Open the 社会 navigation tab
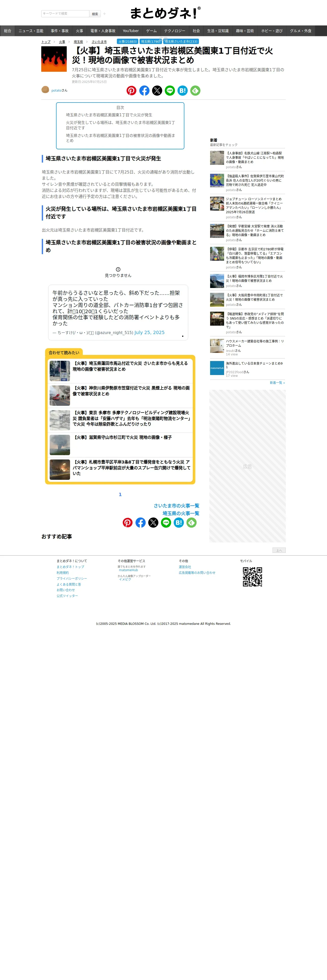327x980 pixels. tap(196, 31)
